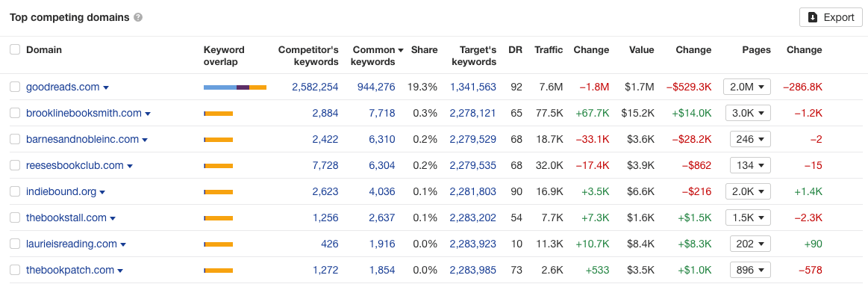868x284 pixels.
Task: Open the barnesandnobleinc.com domain link
Action: (x=83, y=139)
